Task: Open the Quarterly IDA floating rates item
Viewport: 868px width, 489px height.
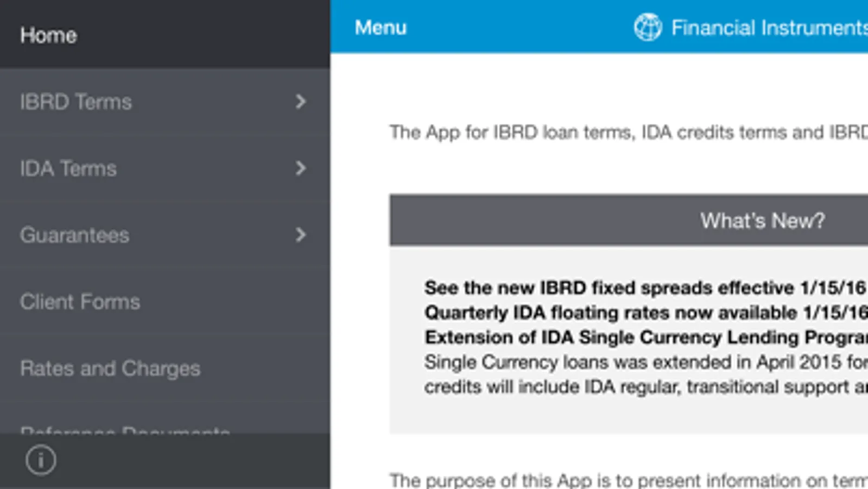Action: pyautogui.click(x=646, y=312)
